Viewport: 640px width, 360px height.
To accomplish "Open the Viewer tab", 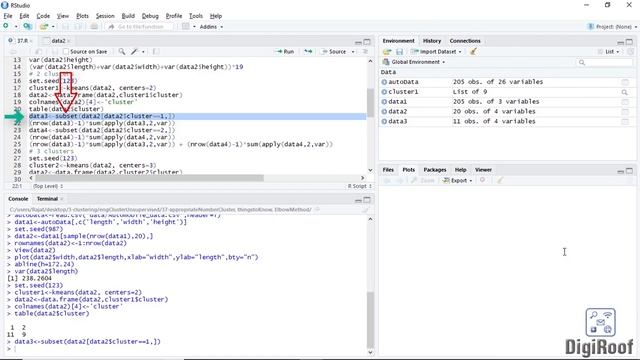I will (x=483, y=170).
